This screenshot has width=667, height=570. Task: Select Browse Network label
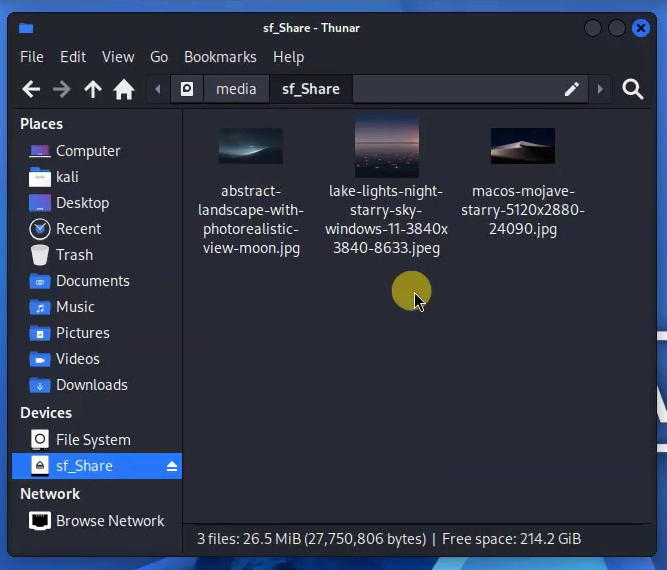(110, 521)
